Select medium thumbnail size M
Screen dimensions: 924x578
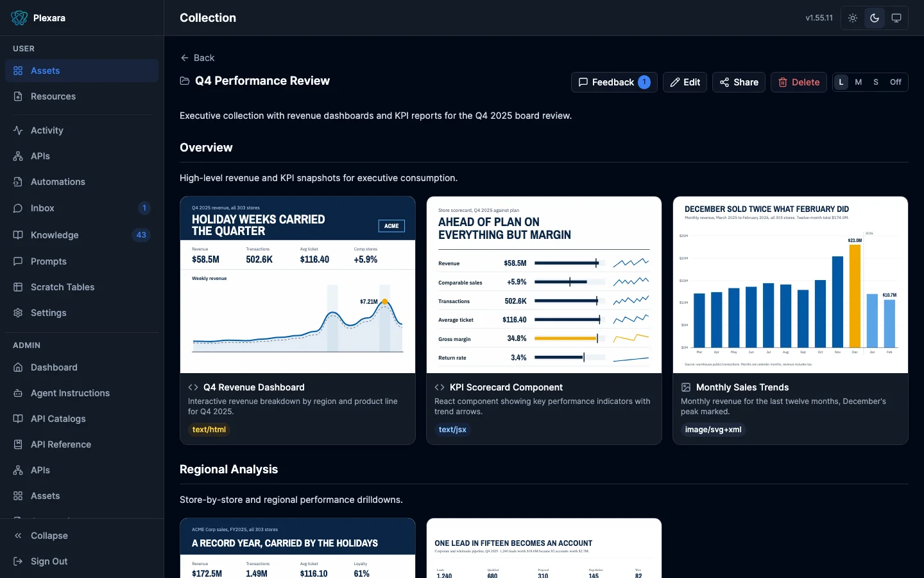tap(859, 82)
